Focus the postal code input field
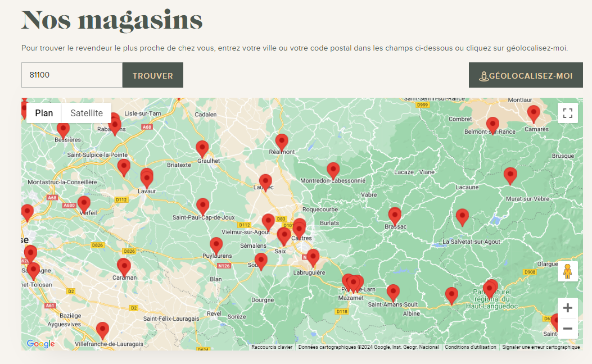The width and height of the screenshot is (592, 364). tap(72, 75)
